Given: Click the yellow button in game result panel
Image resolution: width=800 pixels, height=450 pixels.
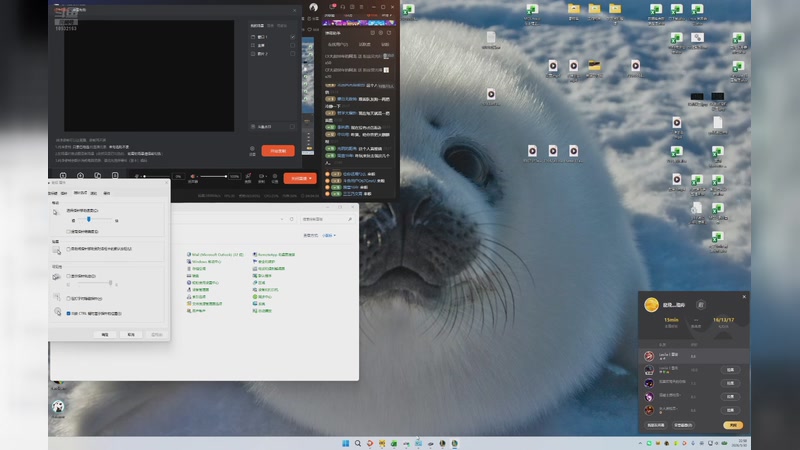Looking at the screenshot, I should tap(733, 425).
